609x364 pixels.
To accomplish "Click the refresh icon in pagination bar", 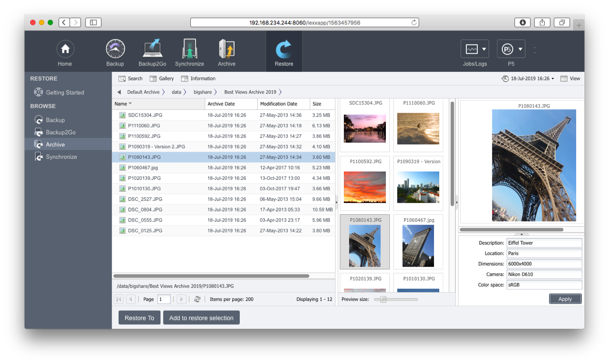I will (197, 299).
